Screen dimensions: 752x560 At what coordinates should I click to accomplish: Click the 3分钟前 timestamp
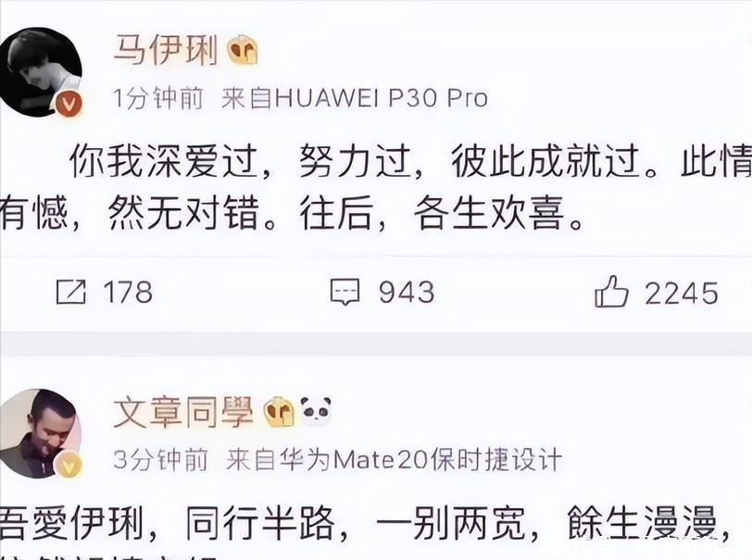point(160,460)
